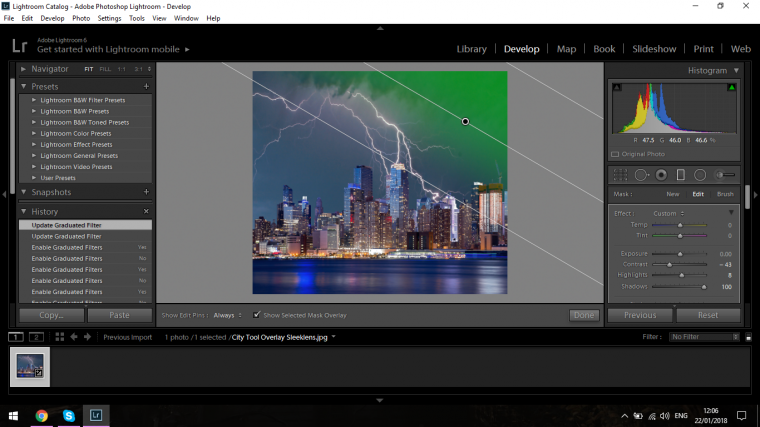Toggle highlight clipping indicator in histogram

pos(731,87)
